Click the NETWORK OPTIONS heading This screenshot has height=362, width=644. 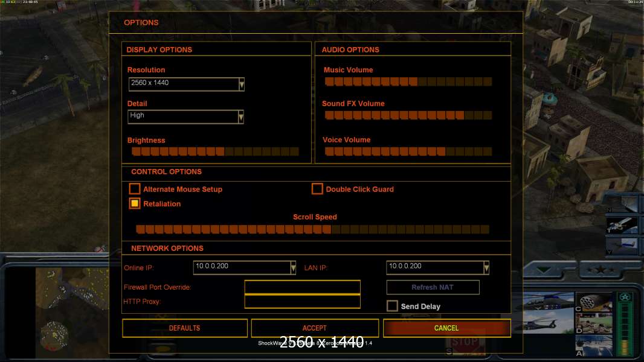(167, 249)
